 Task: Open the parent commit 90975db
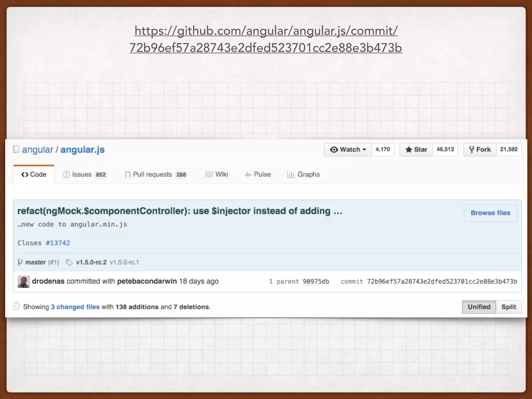[316, 282]
